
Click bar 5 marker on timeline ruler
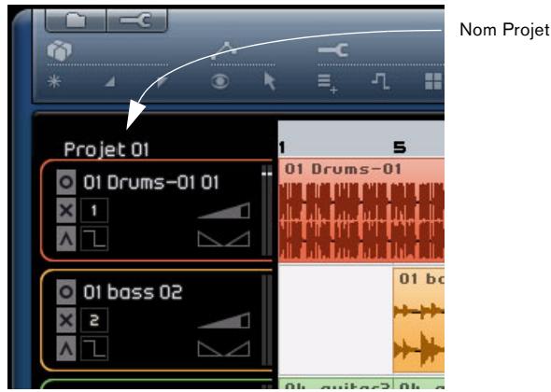[400, 147]
